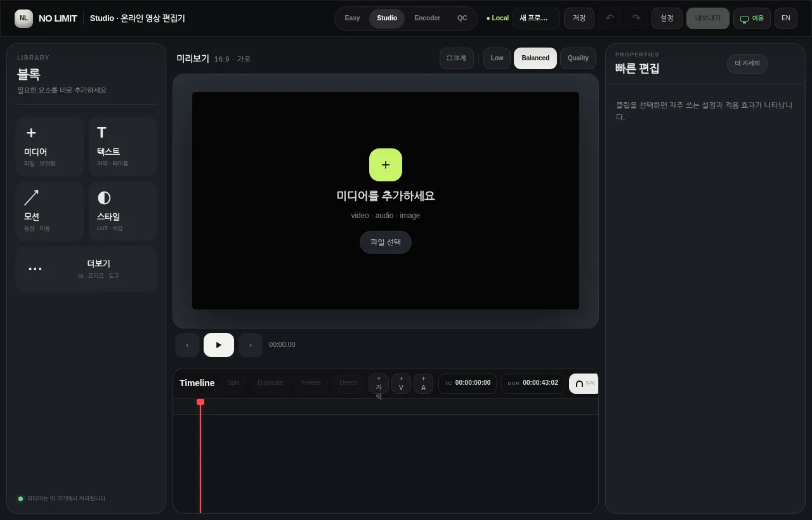
Task: Click the 여유 monitor status indicator
Action: pyautogui.click(x=752, y=18)
